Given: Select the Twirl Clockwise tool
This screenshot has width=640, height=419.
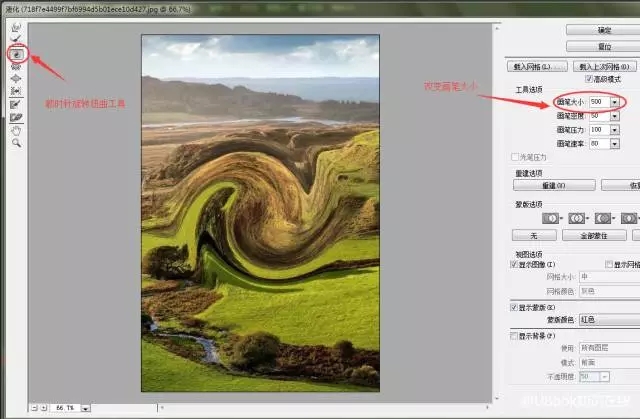Looking at the screenshot, I should click(x=17, y=54).
